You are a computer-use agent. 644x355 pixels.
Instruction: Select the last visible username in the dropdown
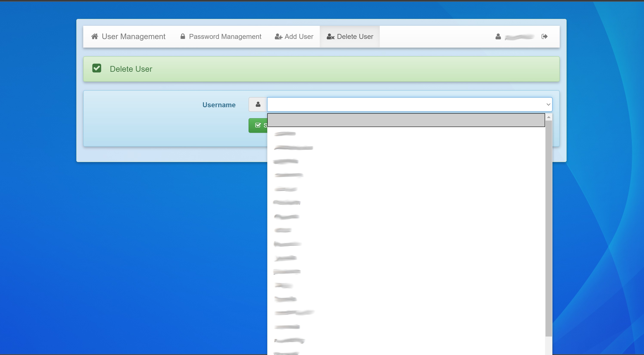[x=286, y=353]
